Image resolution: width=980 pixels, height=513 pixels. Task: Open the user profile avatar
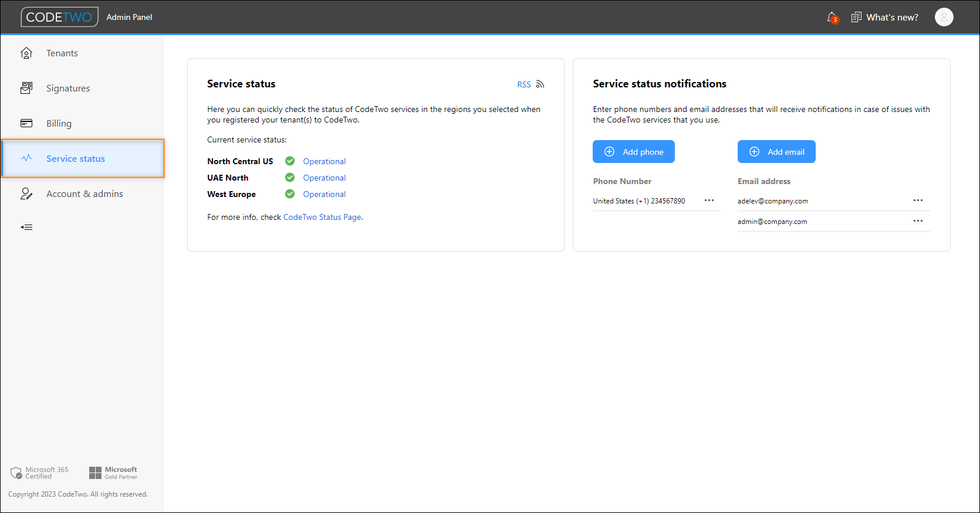click(x=944, y=17)
